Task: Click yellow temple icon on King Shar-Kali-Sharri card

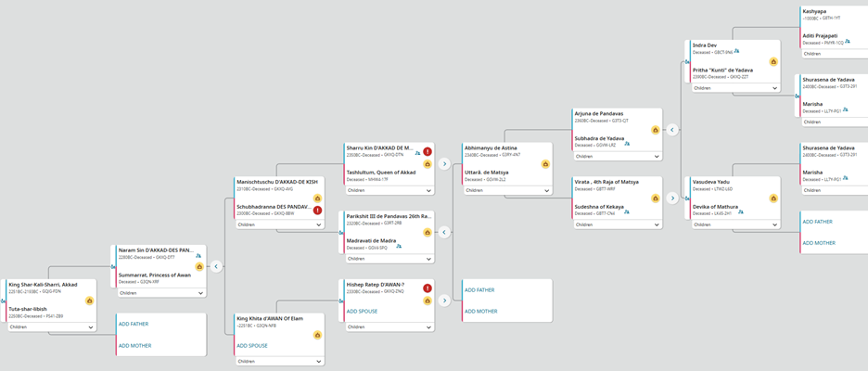Action: 90,301
